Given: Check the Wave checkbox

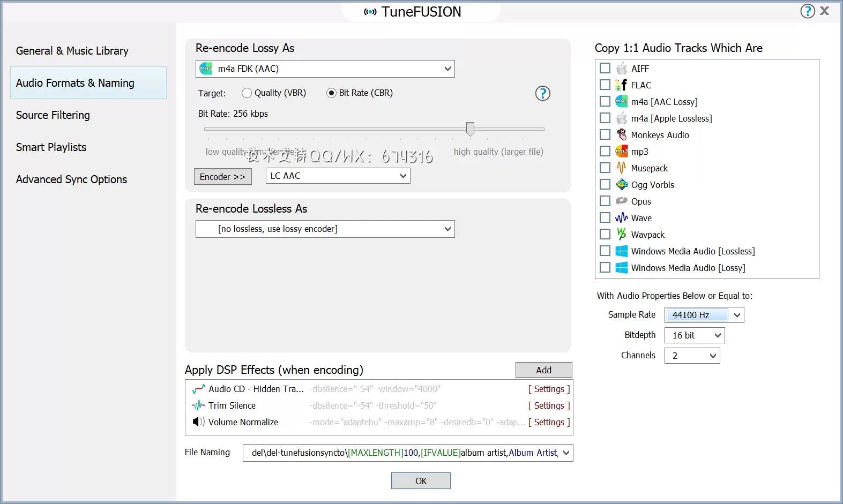Looking at the screenshot, I should [605, 217].
